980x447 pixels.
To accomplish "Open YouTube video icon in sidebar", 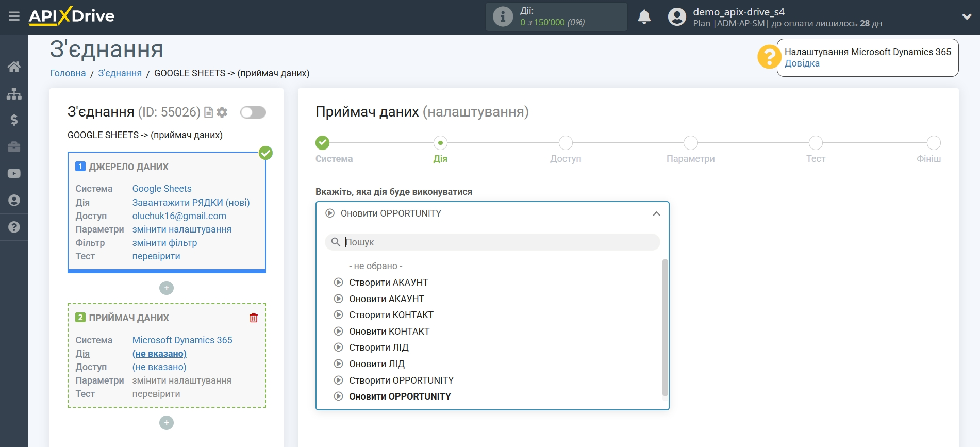I will coord(14,174).
